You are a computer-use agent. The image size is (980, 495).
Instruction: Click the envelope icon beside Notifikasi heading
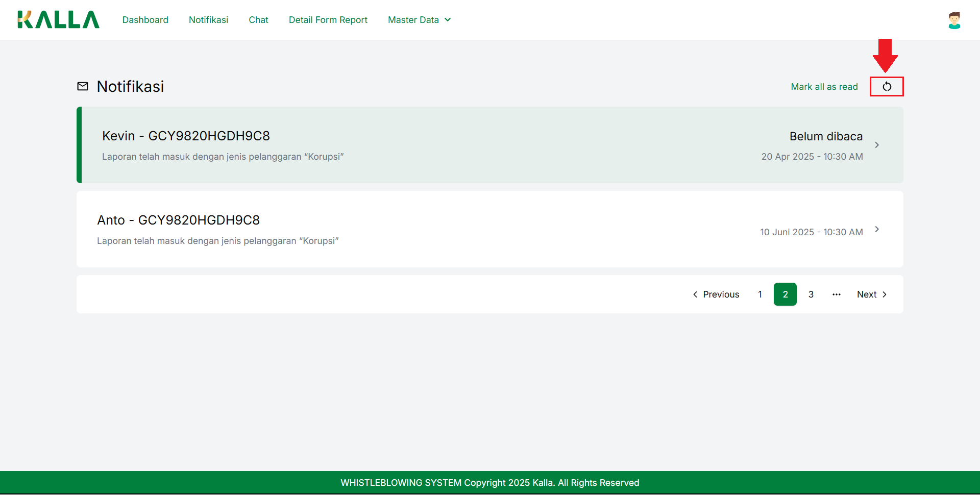pos(83,86)
